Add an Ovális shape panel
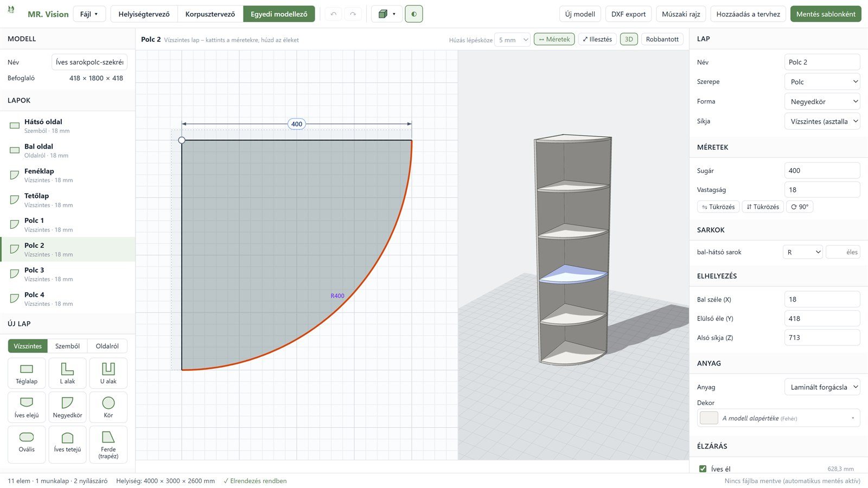868x488 pixels. click(27, 445)
